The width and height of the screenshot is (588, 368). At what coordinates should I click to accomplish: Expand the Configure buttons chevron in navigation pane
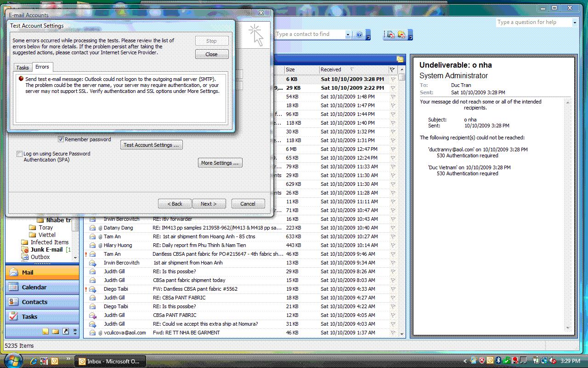point(75,331)
